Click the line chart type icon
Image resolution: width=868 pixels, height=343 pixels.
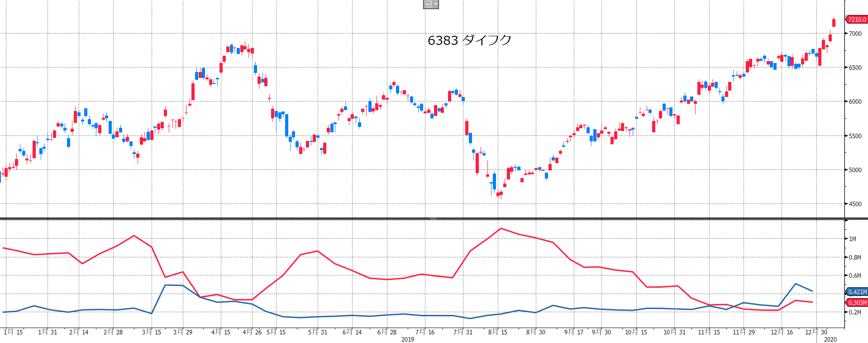428,4
